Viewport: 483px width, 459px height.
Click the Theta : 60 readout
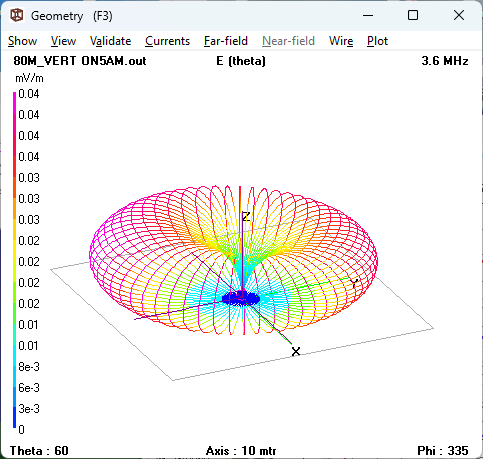[x=39, y=451]
